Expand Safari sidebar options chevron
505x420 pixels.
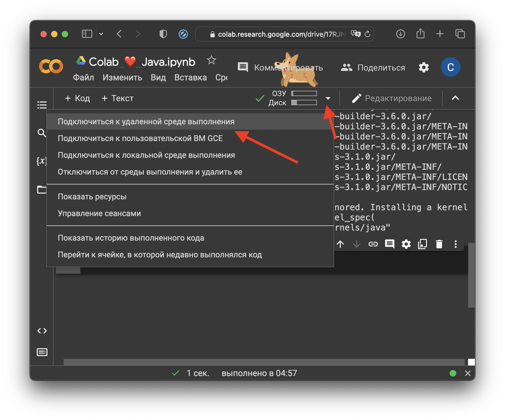coord(101,34)
